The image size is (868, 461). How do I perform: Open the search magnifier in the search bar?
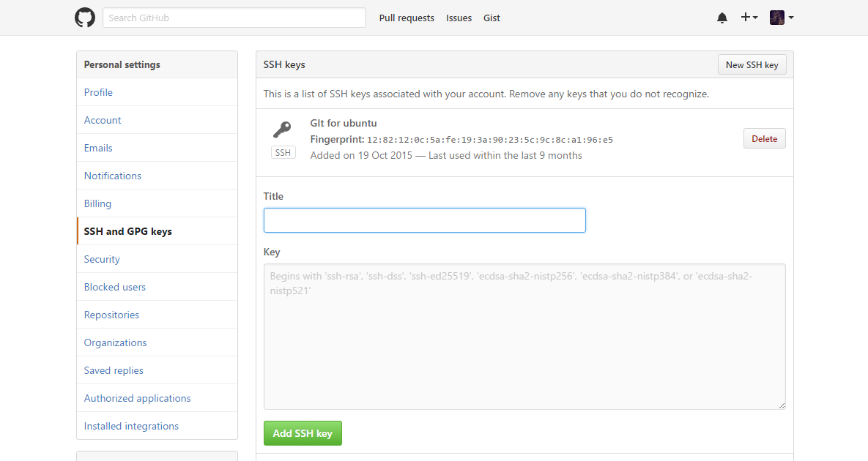coord(112,17)
